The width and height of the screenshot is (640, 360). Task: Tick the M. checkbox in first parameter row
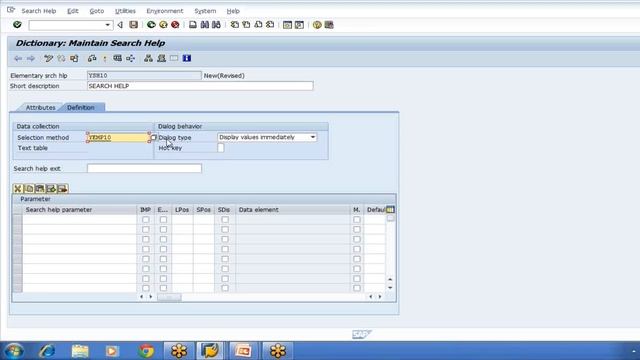click(357, 220)
